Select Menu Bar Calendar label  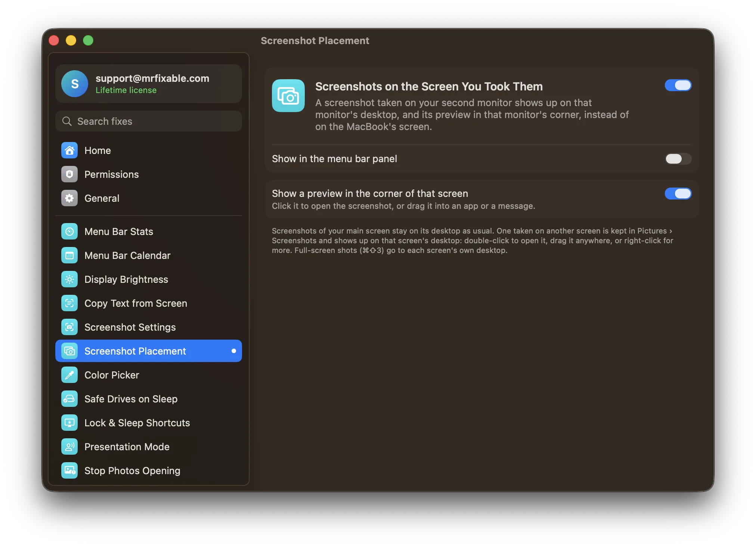pyautogui.click(x=127, y=256)
